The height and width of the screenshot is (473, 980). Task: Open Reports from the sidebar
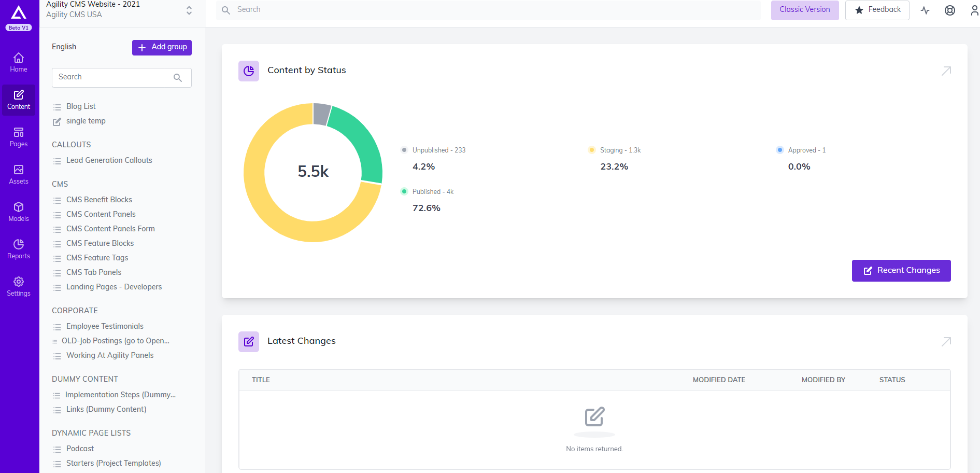19,249
